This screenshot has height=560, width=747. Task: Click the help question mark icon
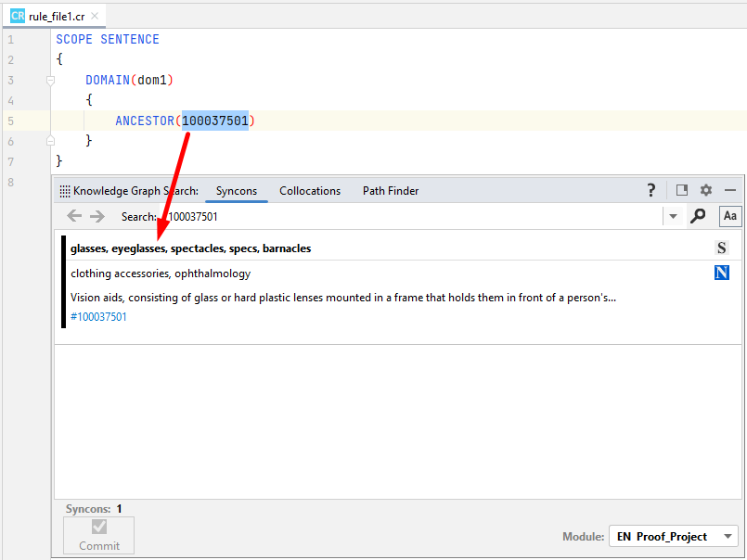point(651,190)
